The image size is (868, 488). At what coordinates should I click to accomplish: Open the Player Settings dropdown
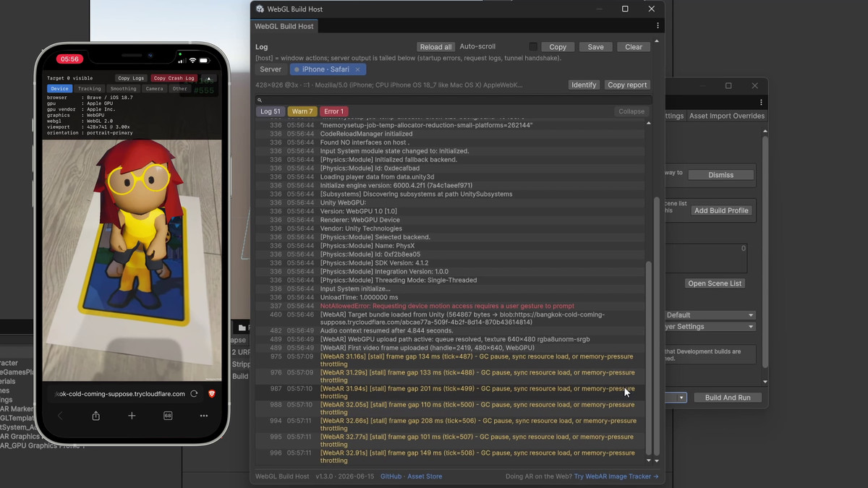(710, 327)
